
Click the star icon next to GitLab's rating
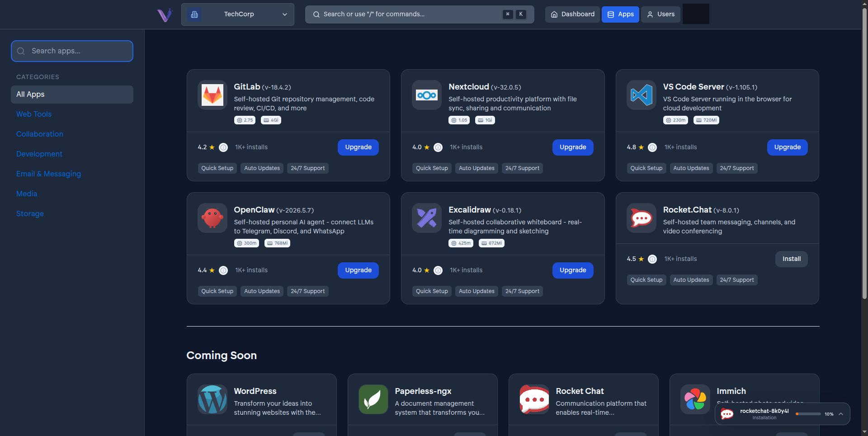[x=212, y=147]
